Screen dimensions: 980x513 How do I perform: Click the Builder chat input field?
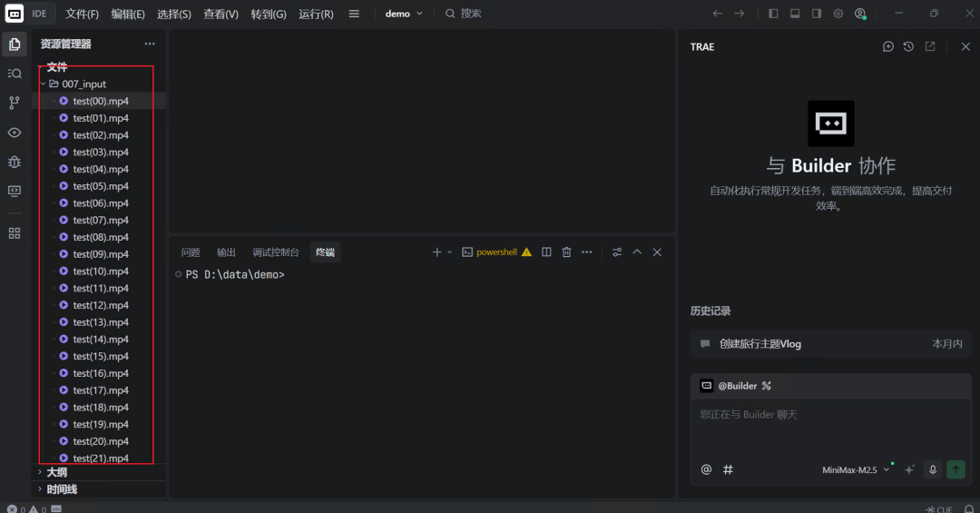830,427
